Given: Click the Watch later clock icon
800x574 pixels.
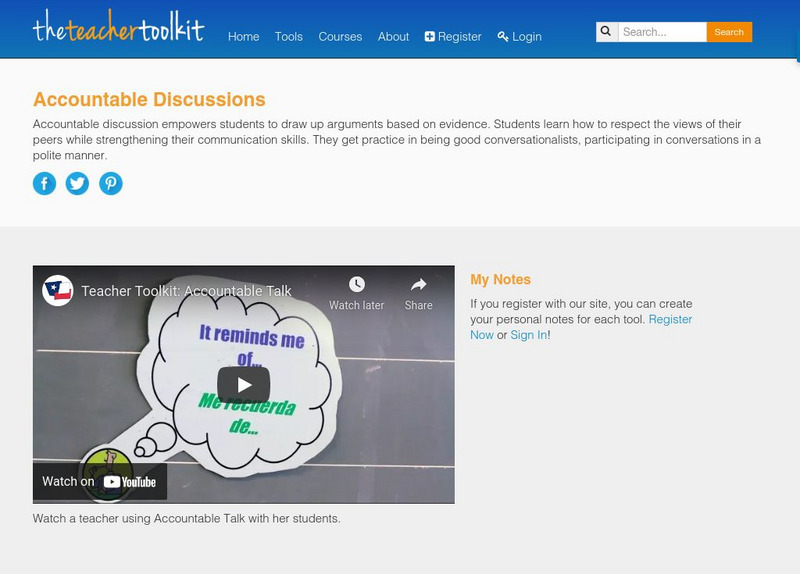Looking at the screenshot, I should [356, 286].
